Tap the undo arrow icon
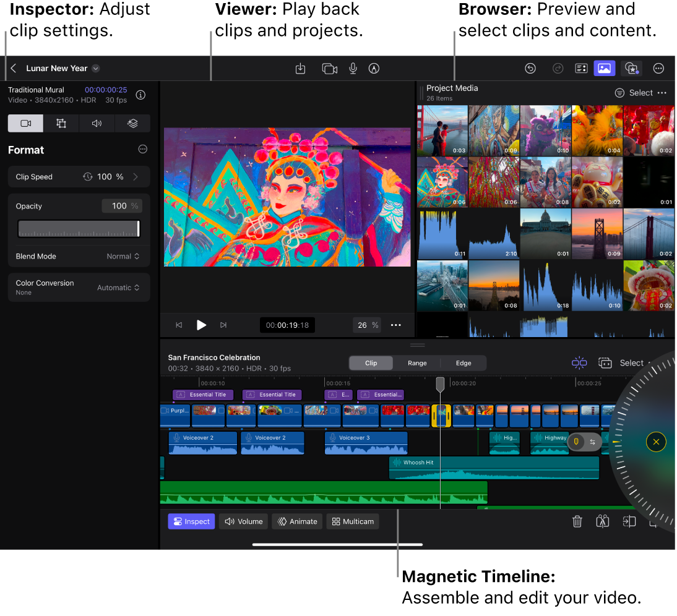Viewport: 677px width, 616px height. [x=530, y=69]
